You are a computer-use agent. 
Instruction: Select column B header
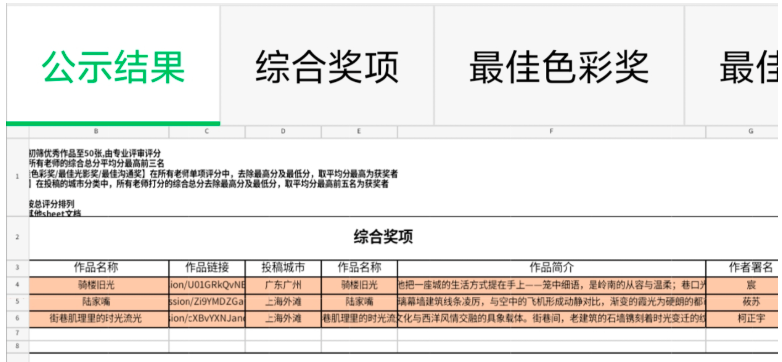(x=99, y=132)
